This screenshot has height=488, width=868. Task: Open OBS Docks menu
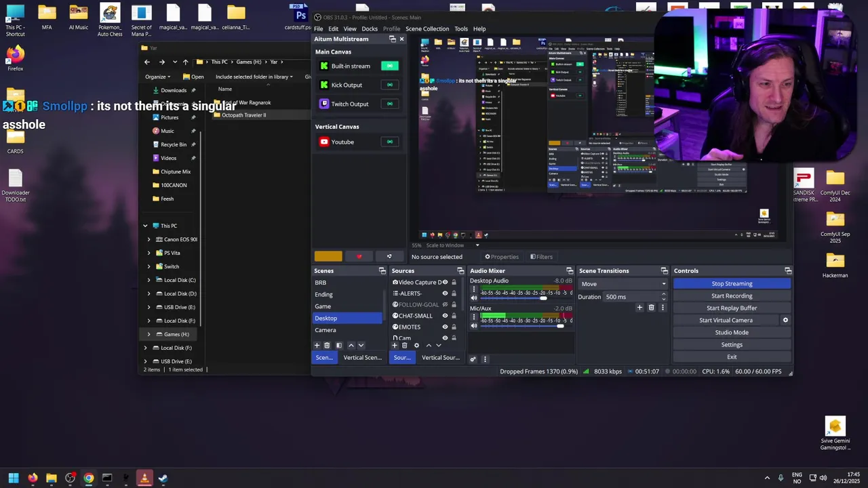[370, 28]
